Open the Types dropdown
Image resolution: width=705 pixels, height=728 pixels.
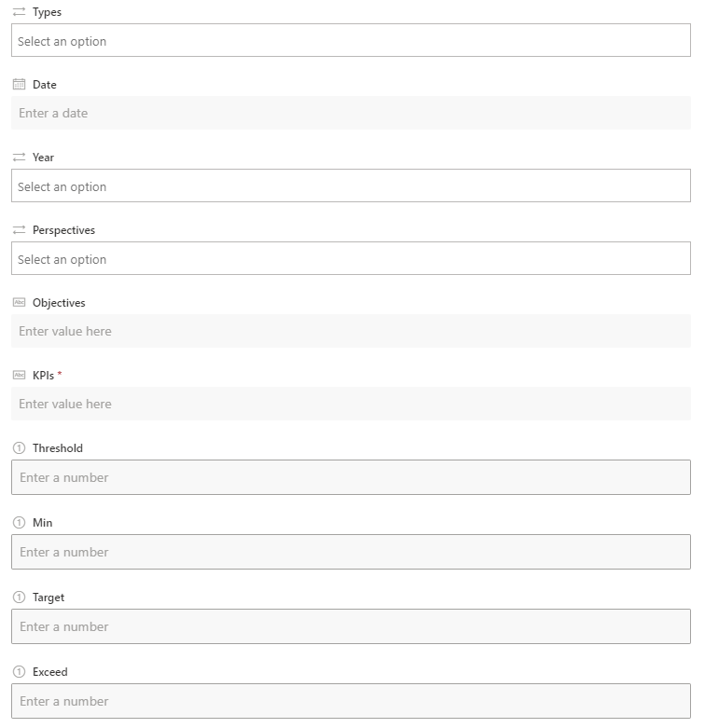tap(351, 41)
